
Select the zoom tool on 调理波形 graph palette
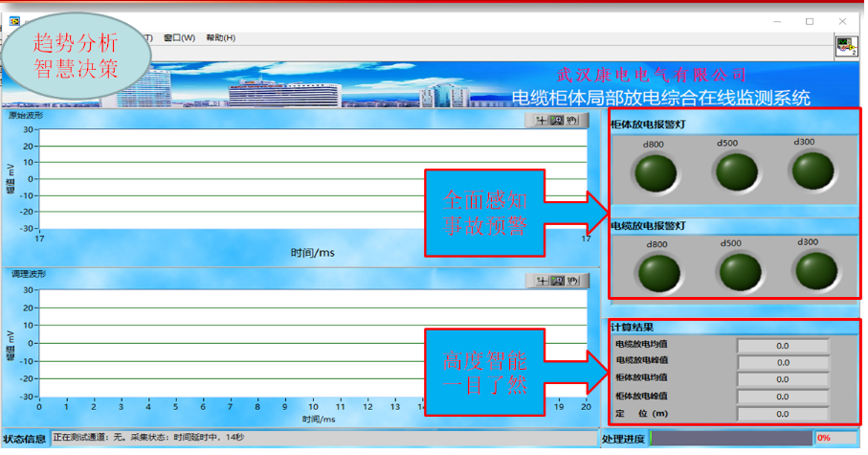(557, 281)
